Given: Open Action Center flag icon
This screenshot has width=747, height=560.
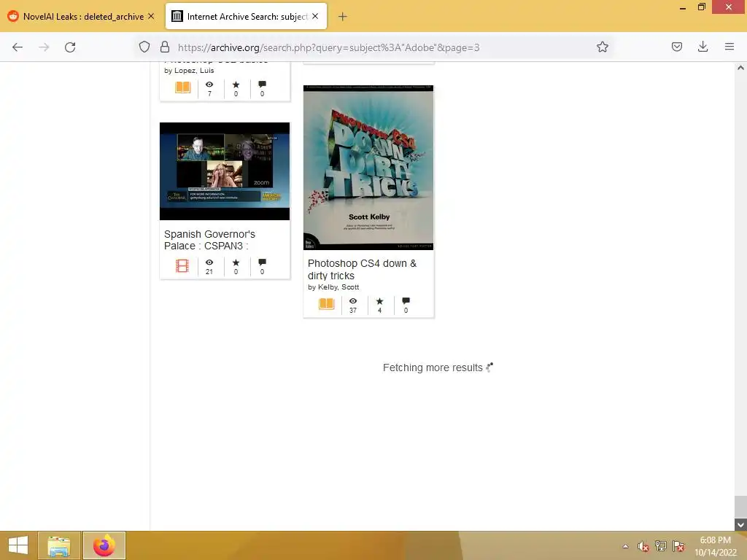Looking at the screenshot, I should pyautogui.click(x=678, y=546).
